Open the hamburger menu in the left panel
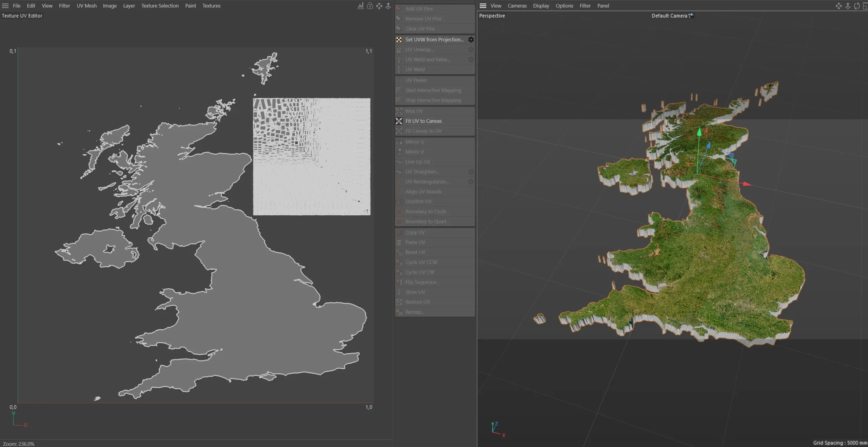868x447 pixels. (5, 5)
